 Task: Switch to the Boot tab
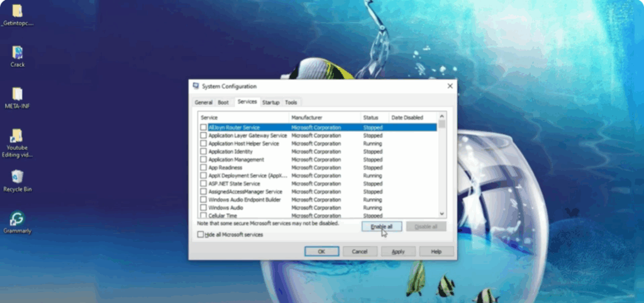[x=223, y=102]
